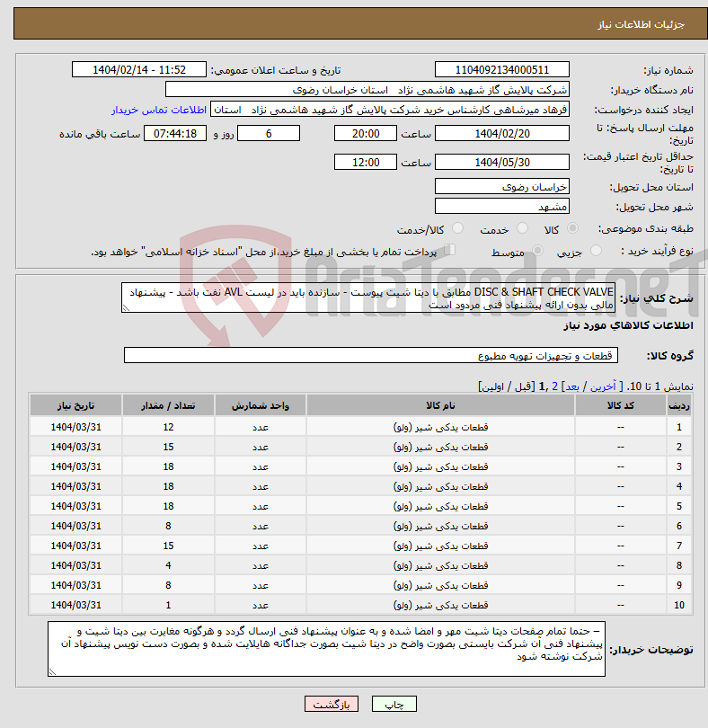This screenshot has width=708, height=728.
Task: Open the آخرین (last) pagination link
Action: [x=603, y=386]
